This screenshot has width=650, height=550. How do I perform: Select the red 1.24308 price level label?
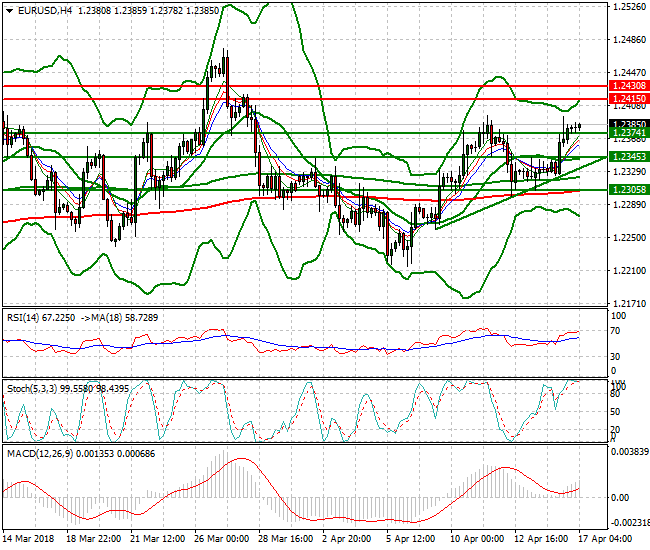coord(629,86)
